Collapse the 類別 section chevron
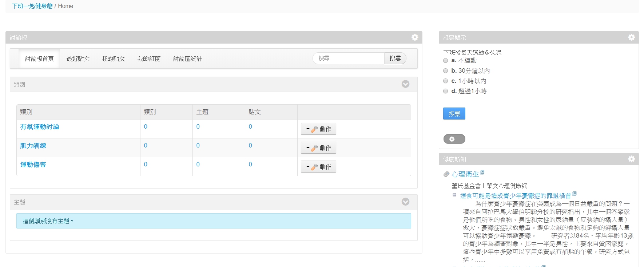The image size is (644, 267). tap(405, 84)
